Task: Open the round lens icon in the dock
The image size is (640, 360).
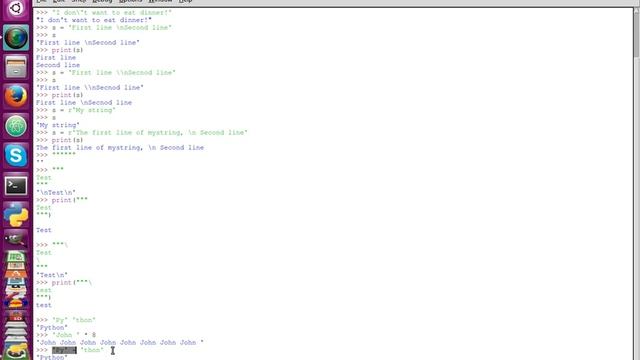Action: point(16,37)
